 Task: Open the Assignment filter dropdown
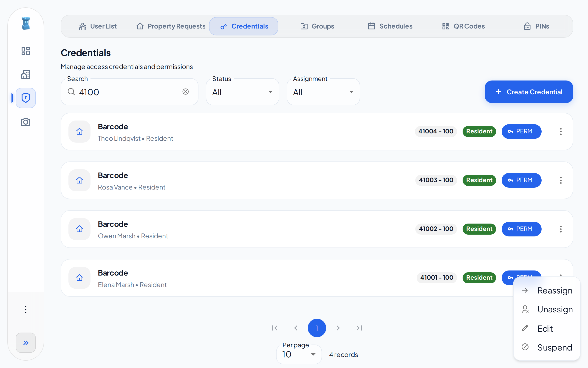point(323,92)
